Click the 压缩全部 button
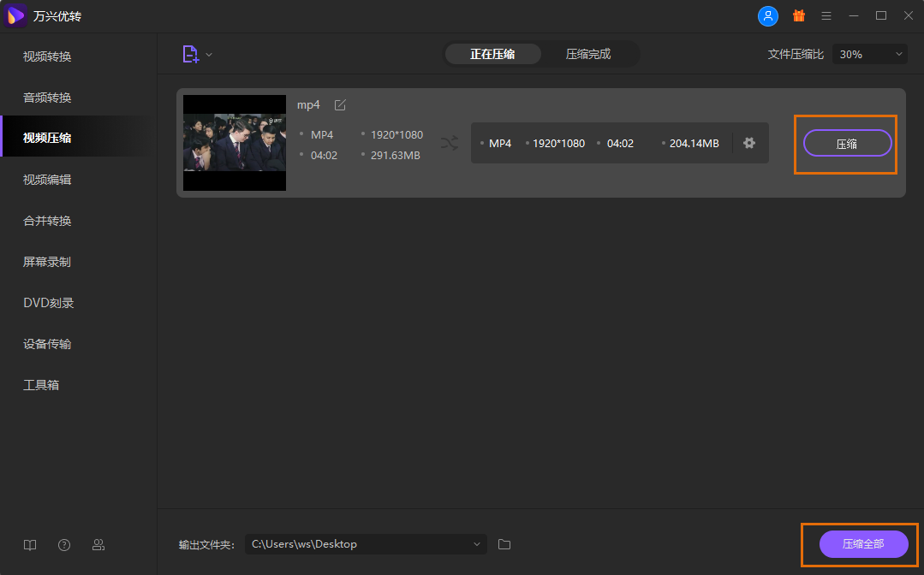The image size is (924, 575). pos(863,544)
